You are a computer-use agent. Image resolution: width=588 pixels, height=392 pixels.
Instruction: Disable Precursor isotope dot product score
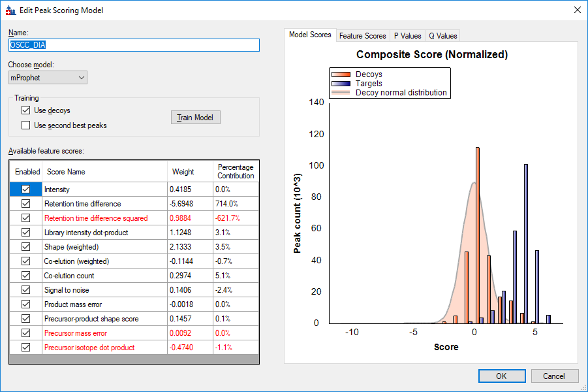26,348
